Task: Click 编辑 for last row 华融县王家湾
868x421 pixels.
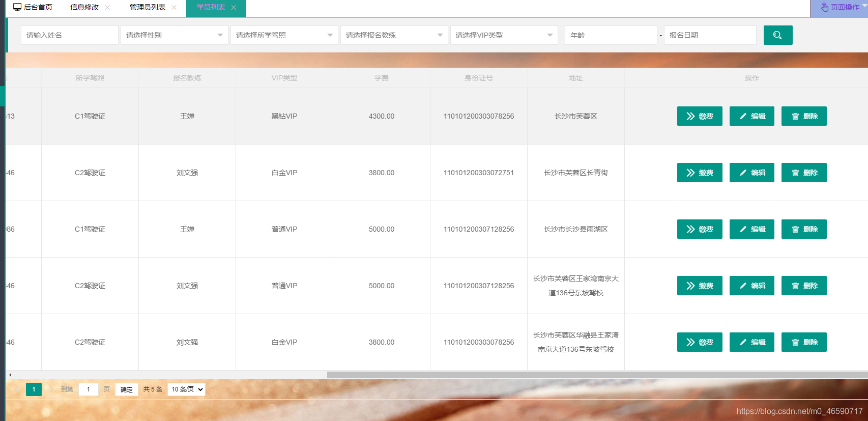Action: (752, 342)
